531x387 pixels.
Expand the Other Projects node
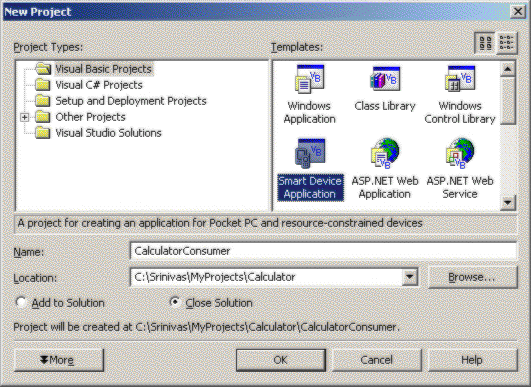(x=24, y=117)
